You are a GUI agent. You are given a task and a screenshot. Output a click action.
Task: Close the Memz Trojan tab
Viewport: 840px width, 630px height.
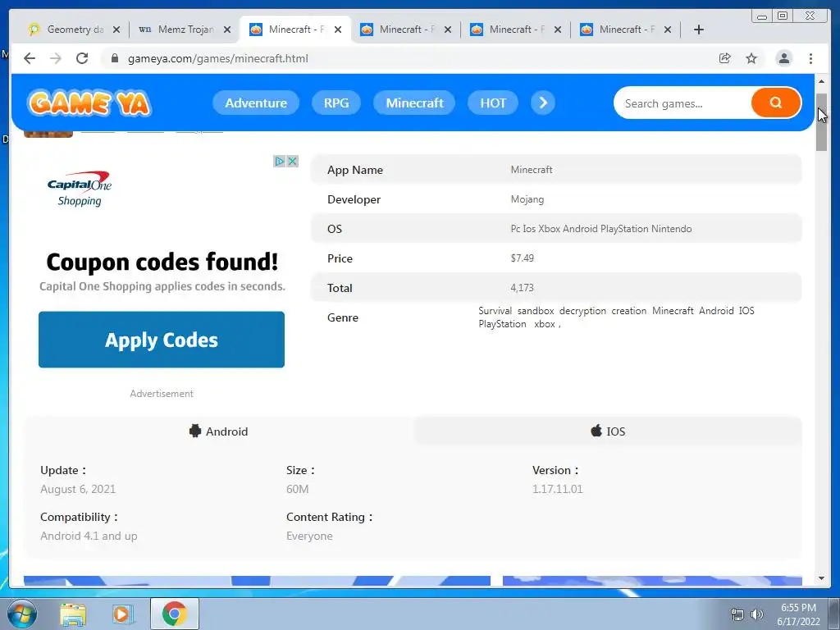(x=227, y=30)
